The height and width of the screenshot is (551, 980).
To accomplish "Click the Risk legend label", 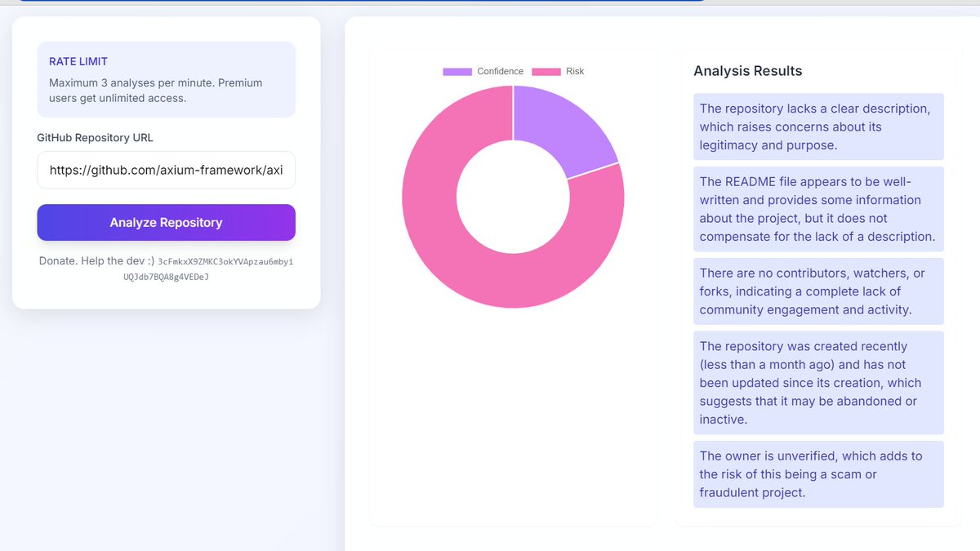I will [x=575, y=71].
